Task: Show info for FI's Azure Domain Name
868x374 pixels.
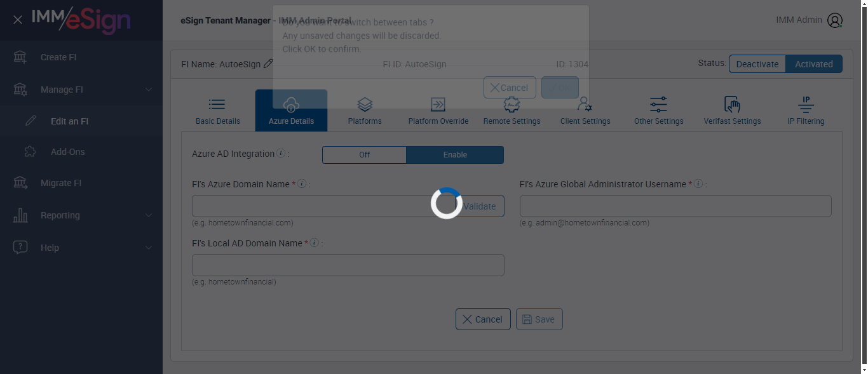Action: [x=302, y=184]
